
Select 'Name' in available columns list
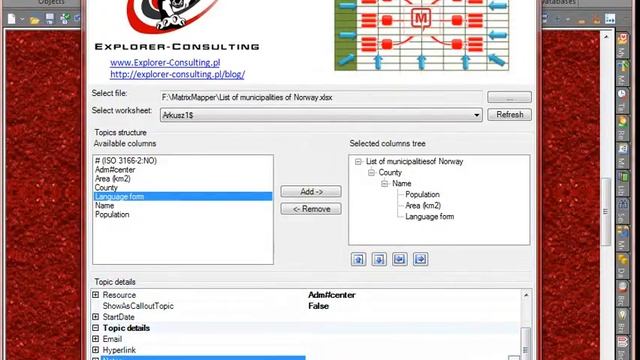tap(104, 206)
